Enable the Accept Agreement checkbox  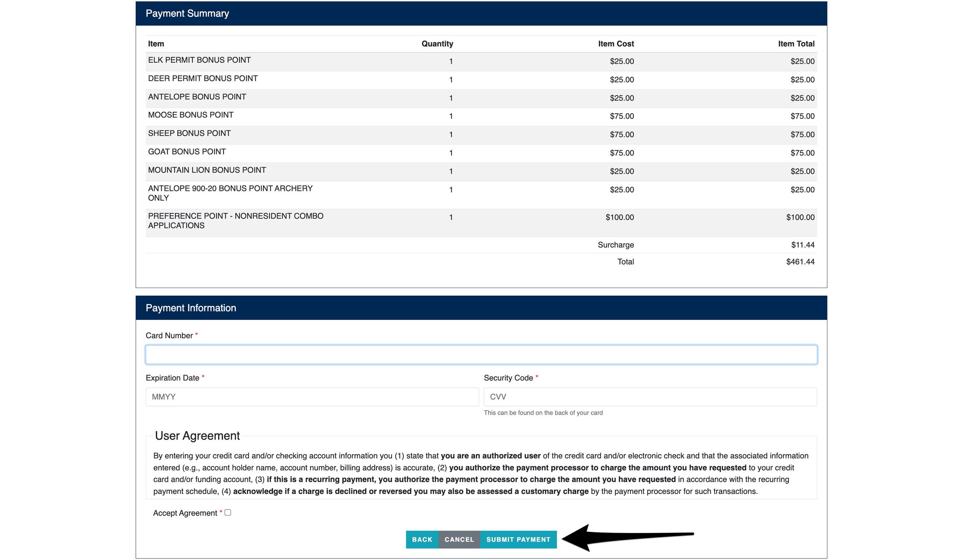coord(228,512)
